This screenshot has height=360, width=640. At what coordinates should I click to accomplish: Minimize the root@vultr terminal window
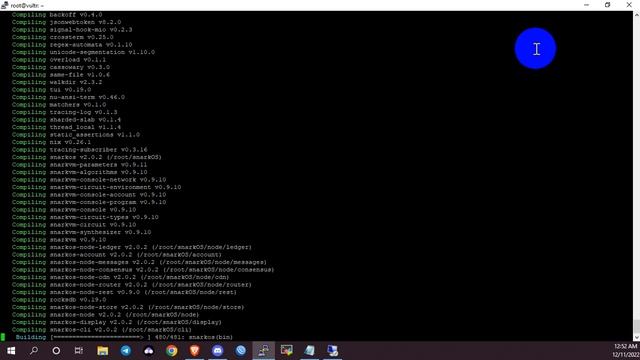587,5
